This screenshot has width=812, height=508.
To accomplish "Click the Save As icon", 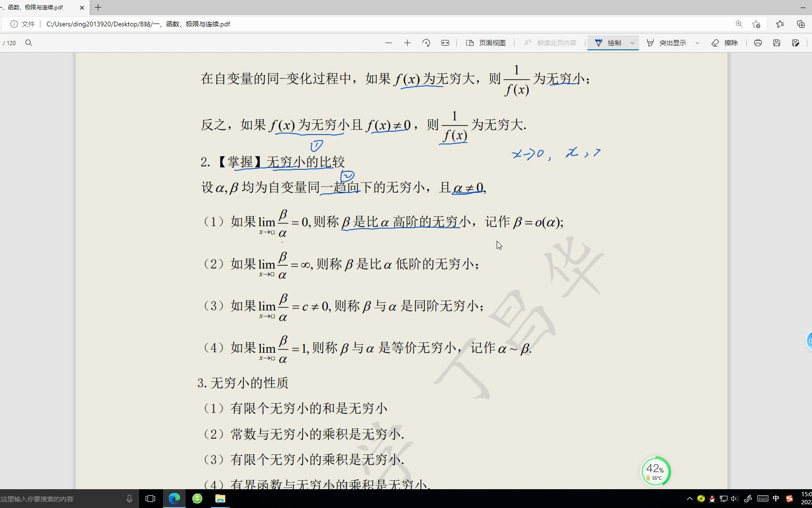I will 796,43.
